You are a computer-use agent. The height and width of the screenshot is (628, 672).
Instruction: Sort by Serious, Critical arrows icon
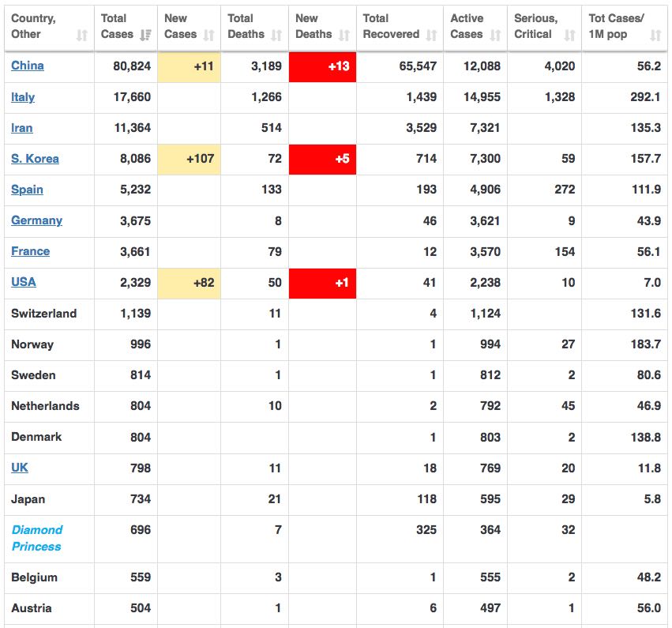(x=570, y=35)
